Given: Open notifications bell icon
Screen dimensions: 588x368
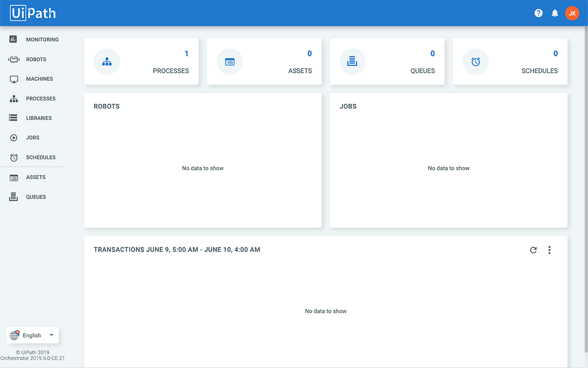Looking at the screenshot, I should [x=555, y=13].
